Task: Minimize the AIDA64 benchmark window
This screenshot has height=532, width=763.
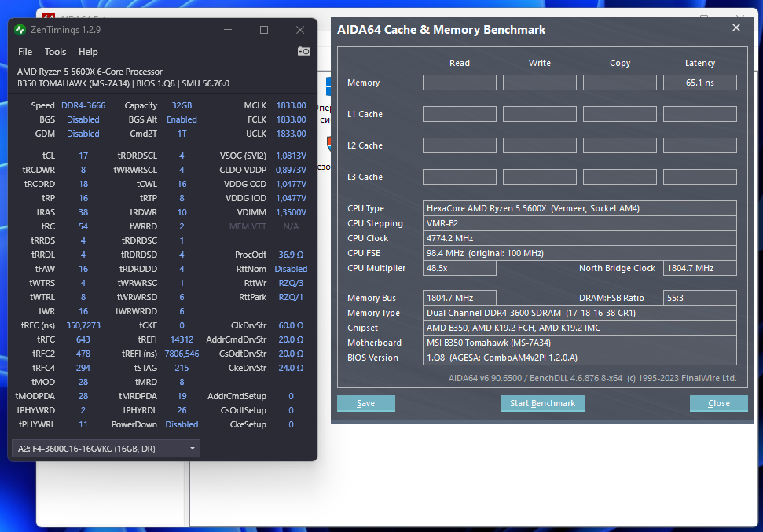Action: tap(700, 28)
